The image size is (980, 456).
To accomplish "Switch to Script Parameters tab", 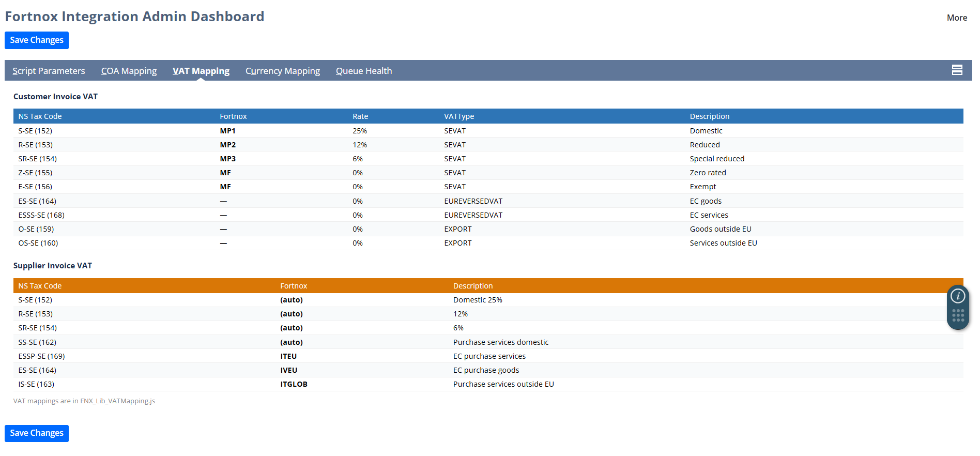I will click(49, 71).
